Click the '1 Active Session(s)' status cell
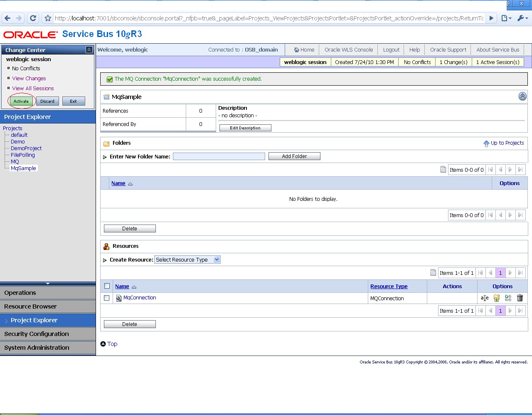This screenshot has height=415, width=532. (498, 62)
